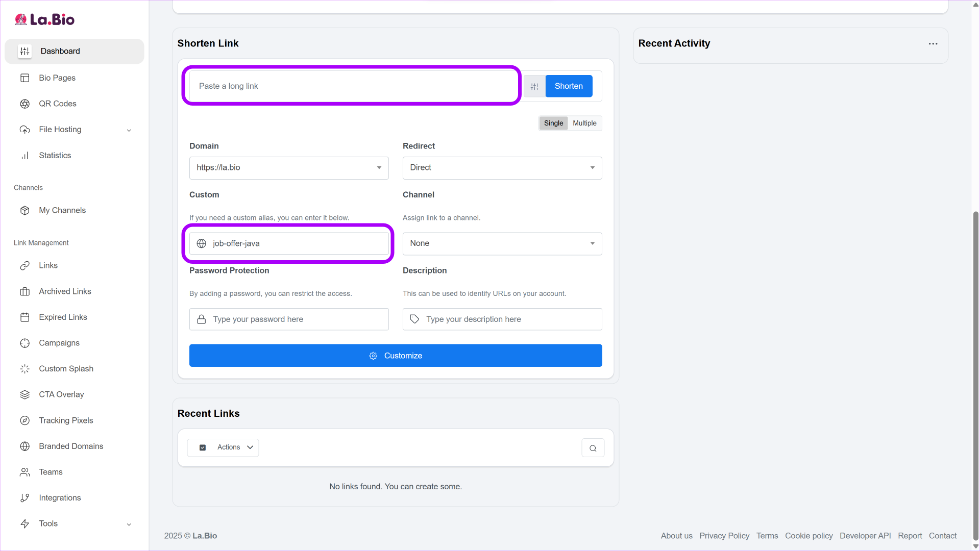
Task: Click the Customize button
Action: (396, 356)
